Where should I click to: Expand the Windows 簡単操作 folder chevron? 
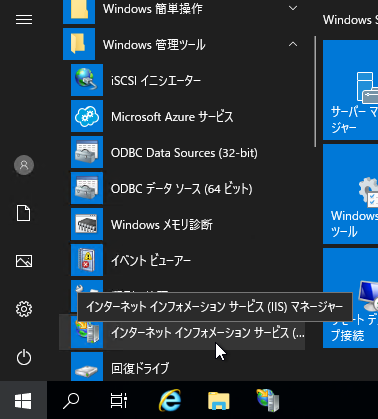click(x=293, y=8)
